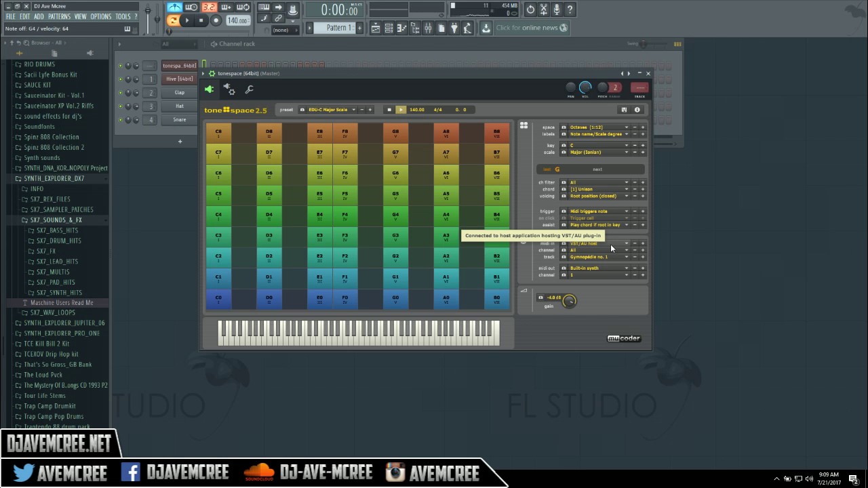
Task: Open the FILE menu
Action: (x=10, y=16)
